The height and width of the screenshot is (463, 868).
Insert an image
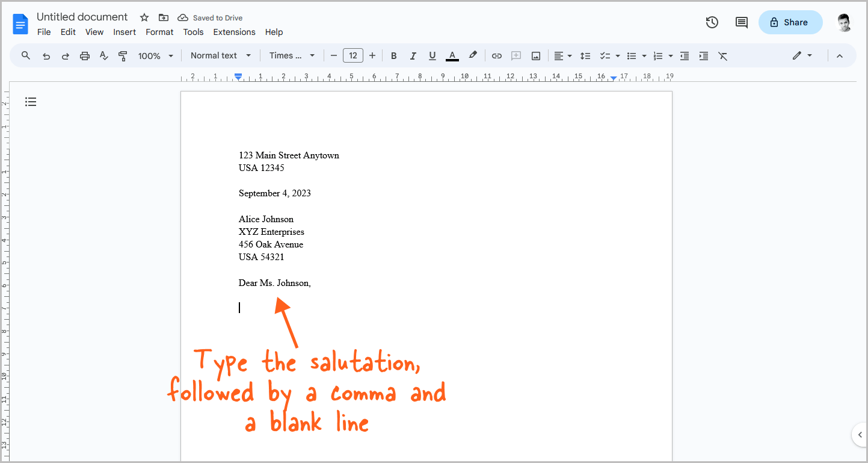point(535,55)
